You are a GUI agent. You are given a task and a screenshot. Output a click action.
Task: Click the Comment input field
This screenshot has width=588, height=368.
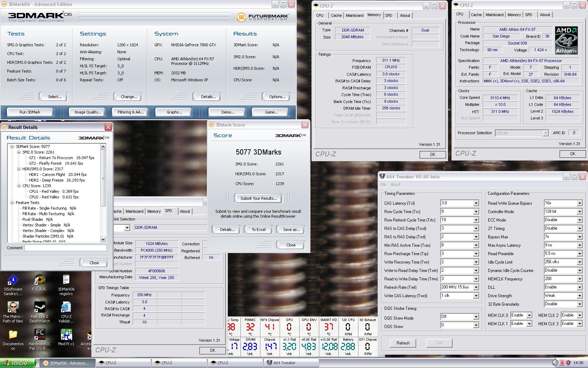[65, 248]
